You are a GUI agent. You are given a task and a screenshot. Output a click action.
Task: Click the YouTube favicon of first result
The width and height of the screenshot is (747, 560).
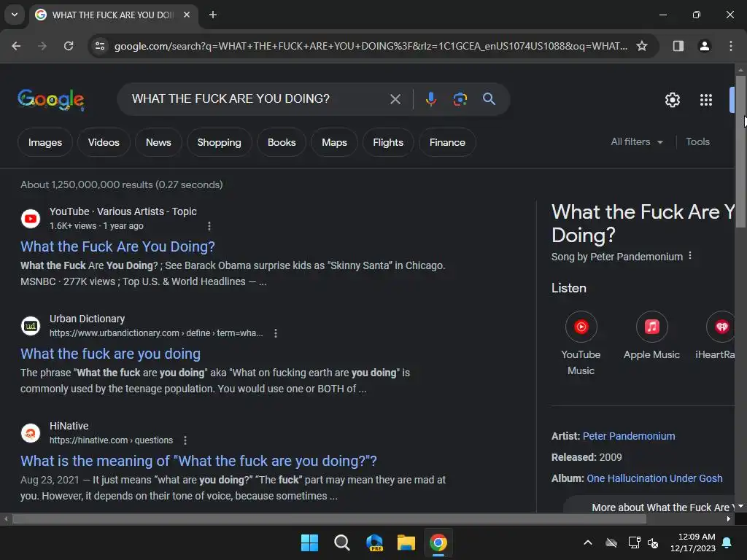31,219
